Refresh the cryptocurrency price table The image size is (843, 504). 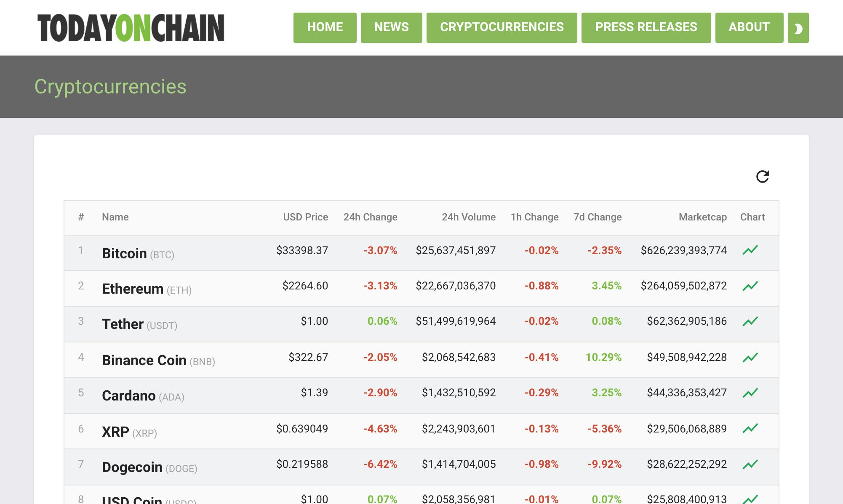764,177
